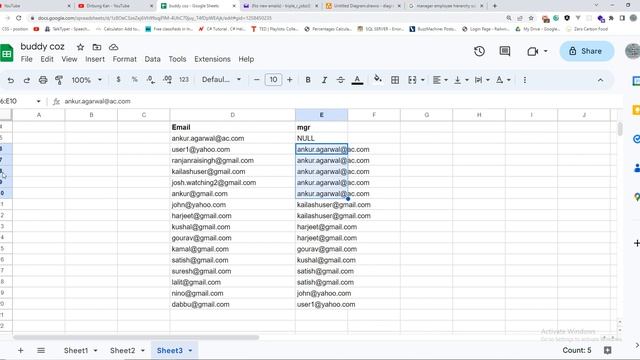Open more number formats 123

coord(184,80)
